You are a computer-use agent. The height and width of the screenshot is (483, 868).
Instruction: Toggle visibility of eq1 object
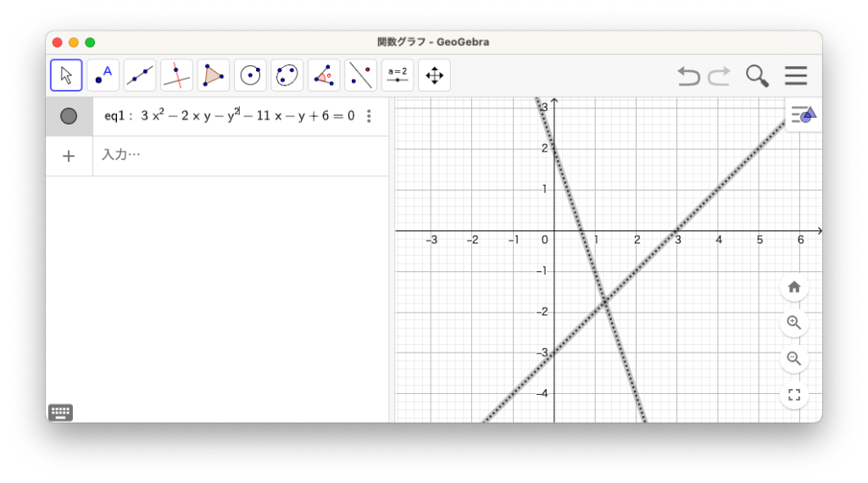pyautogui.click(x=69, y=116)
